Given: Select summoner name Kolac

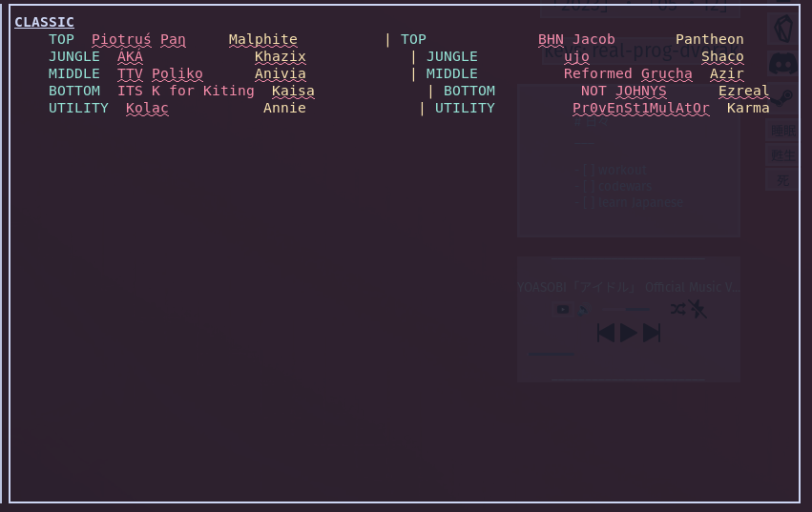Looking at the screenshot, I should (x=147, y=108).
